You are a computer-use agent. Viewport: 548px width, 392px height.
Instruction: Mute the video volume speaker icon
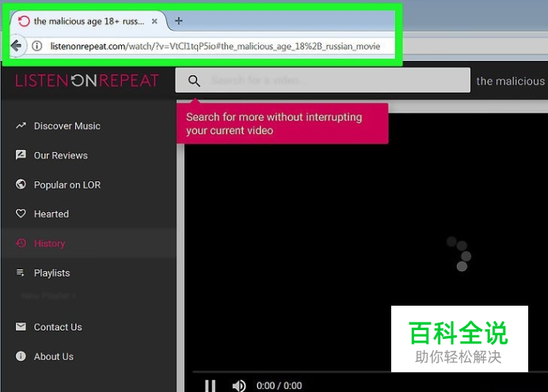pyautogui.click(x=238, y=386)
